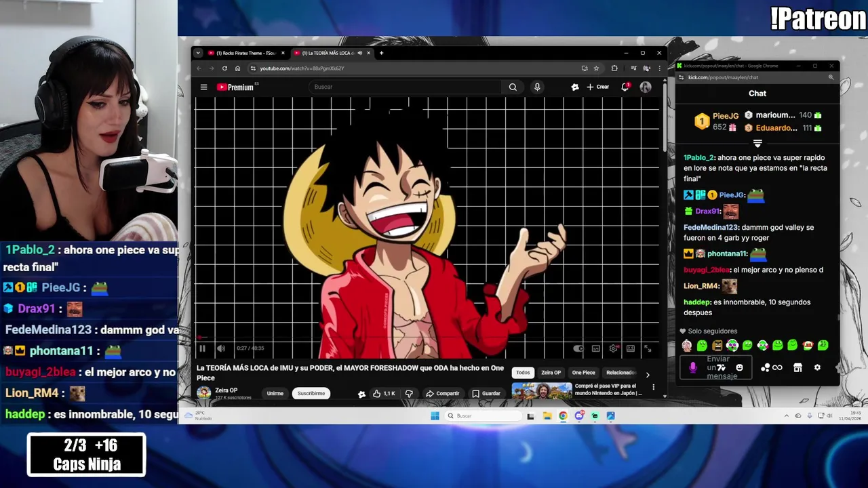Image resolution: width=868 pixels, height=488 pixels.
Task: Open the Chrome extensions puzzle icon
Action: [614, 68]
